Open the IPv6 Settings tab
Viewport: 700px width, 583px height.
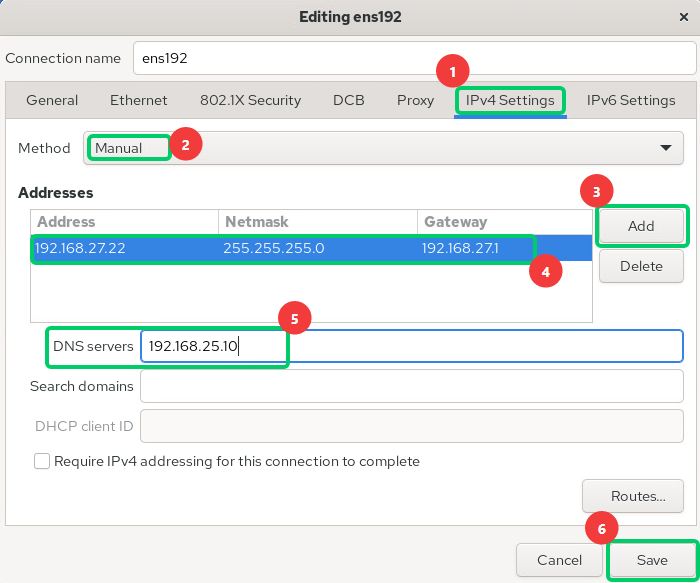[x=630, y=100]
